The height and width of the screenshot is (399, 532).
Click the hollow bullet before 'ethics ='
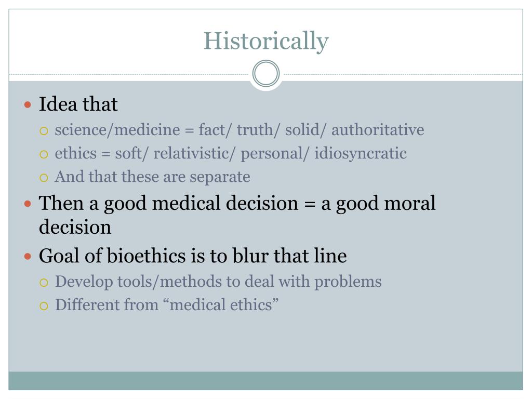[44, 155]
